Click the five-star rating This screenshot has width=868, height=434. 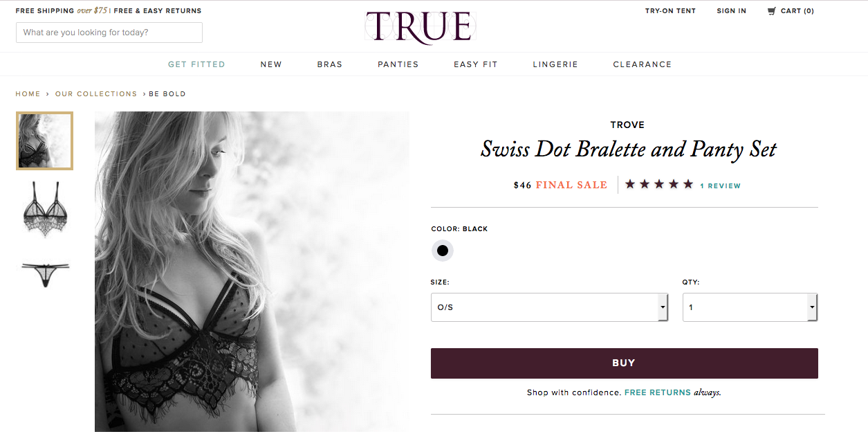point(658,184)
